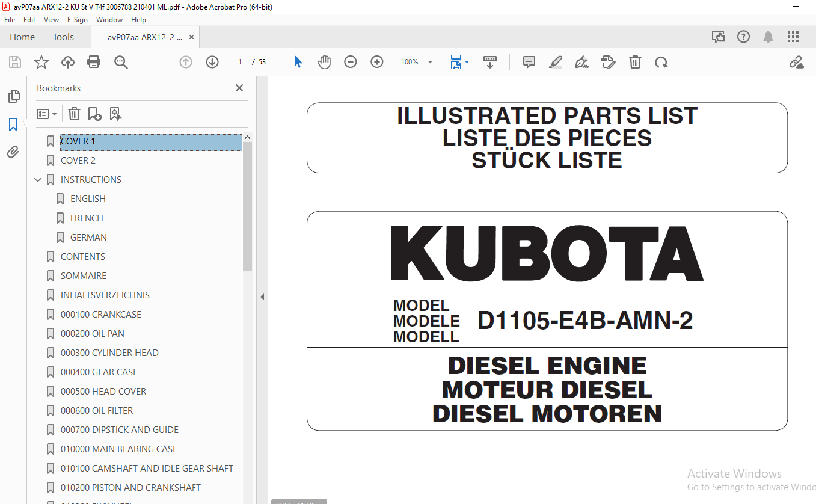
Task: Click the fit page width icon
Action: 456,62
